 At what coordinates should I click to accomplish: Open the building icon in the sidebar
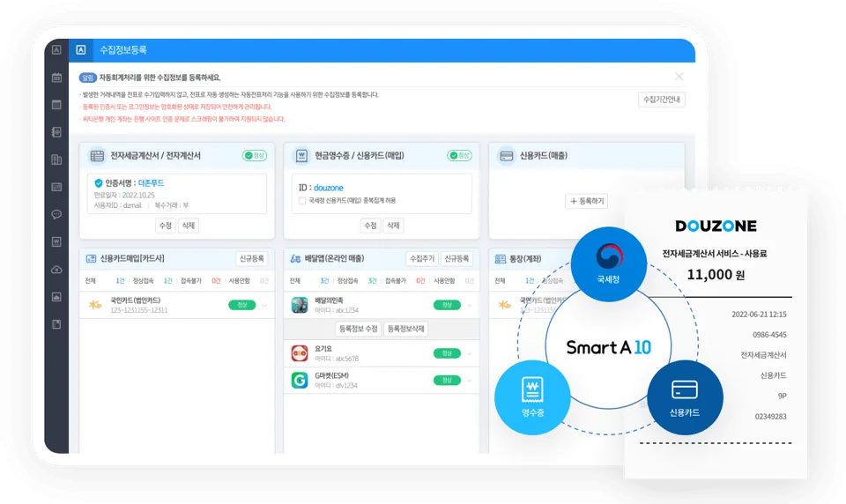56,159
